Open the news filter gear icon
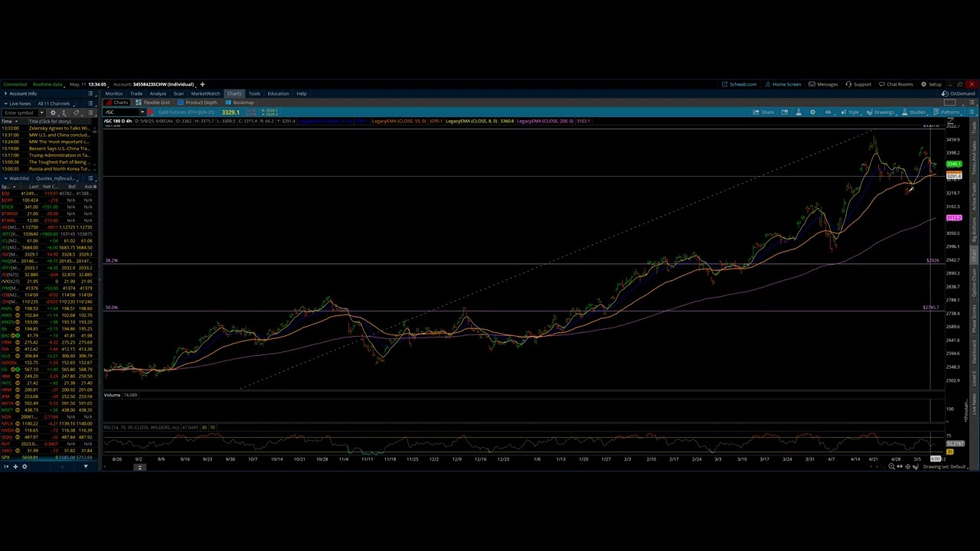The height and width of the screenshot is (551, 980). point(53,113)
